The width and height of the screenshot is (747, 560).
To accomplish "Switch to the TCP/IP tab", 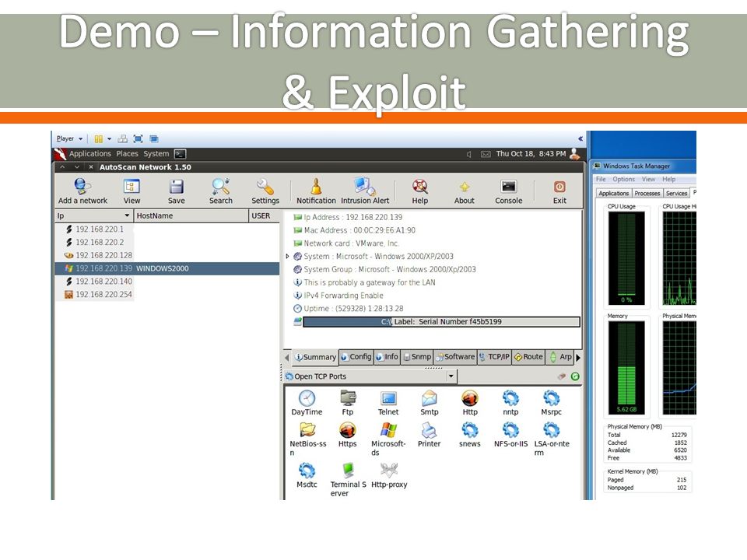I will point(495,357).
